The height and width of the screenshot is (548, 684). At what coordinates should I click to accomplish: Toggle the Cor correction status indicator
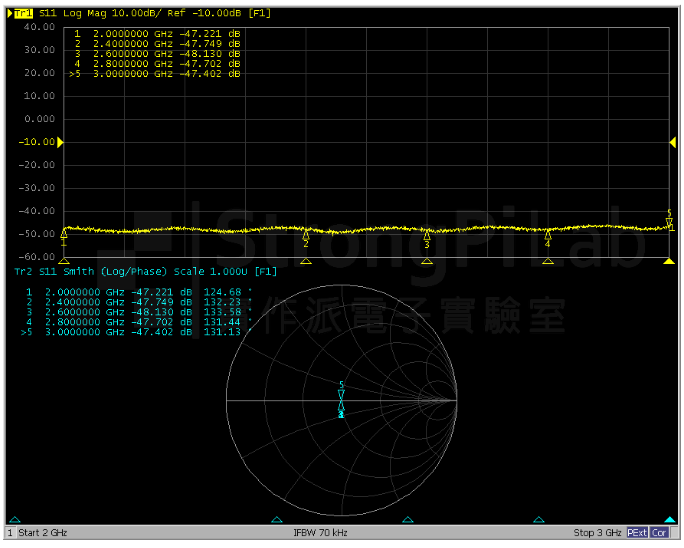(x=659, y=533)
